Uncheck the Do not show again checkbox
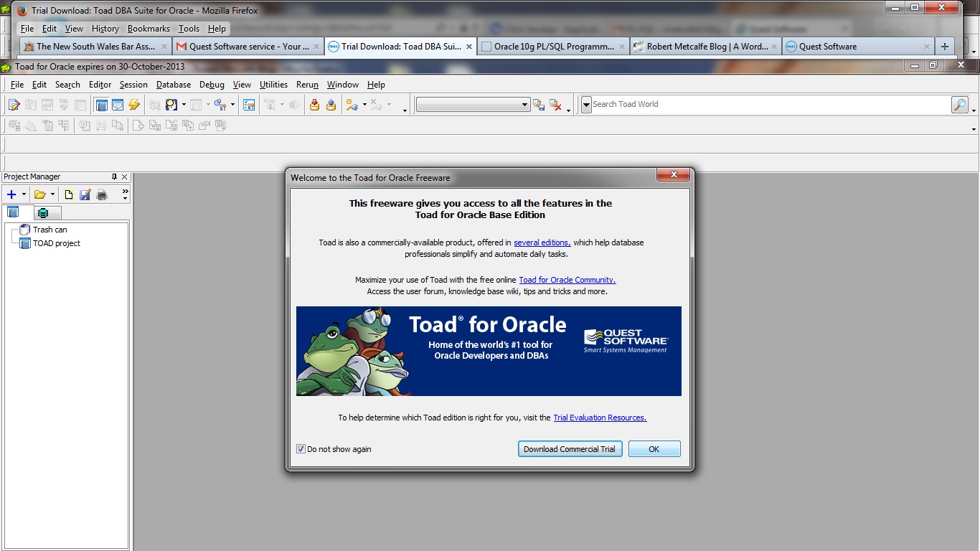Screen dimensions: 980x551 pos(301,449)
